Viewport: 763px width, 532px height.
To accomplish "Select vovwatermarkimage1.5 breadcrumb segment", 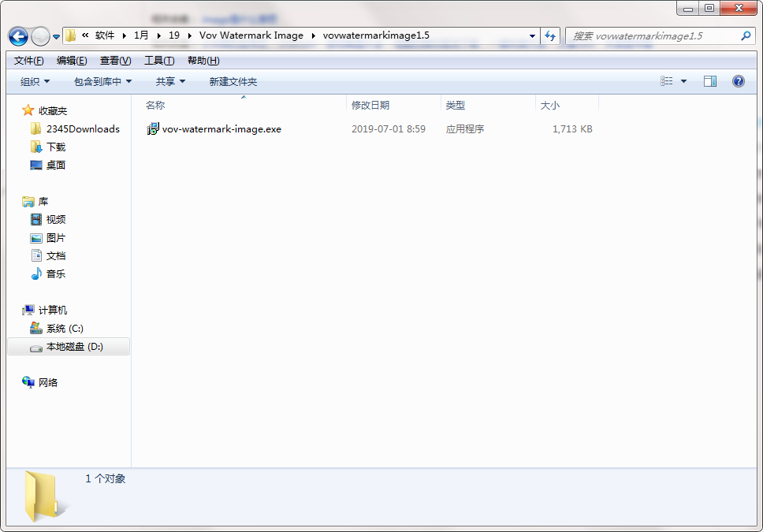I will click(376, 35).
